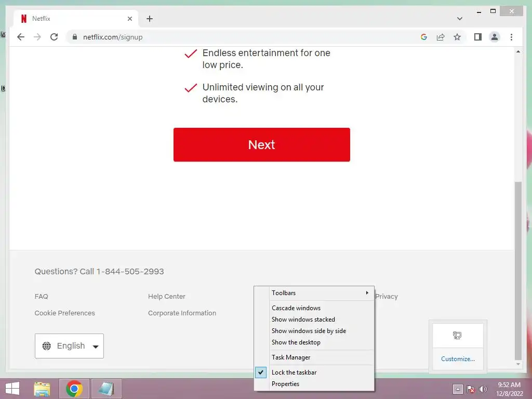Image resolution: width=532 pixels, height=399 pixels.
Task: Reload the Netflix signup page
Action: pyautogui.click(x=54, y=37)
